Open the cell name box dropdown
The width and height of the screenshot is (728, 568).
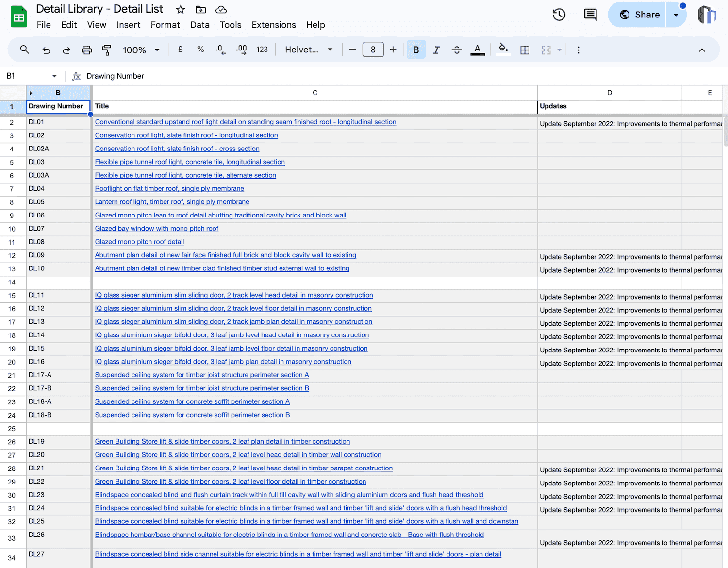click(x=54, y=76)
